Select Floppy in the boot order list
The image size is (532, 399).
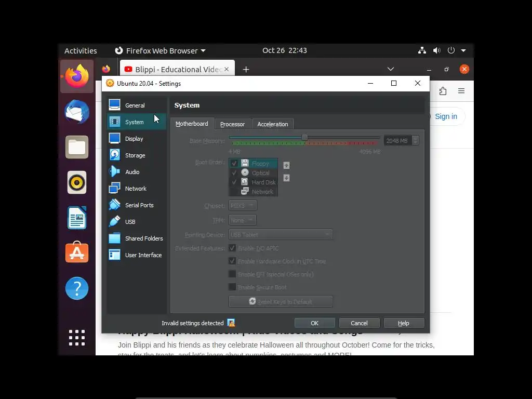(x=254, y=163)
